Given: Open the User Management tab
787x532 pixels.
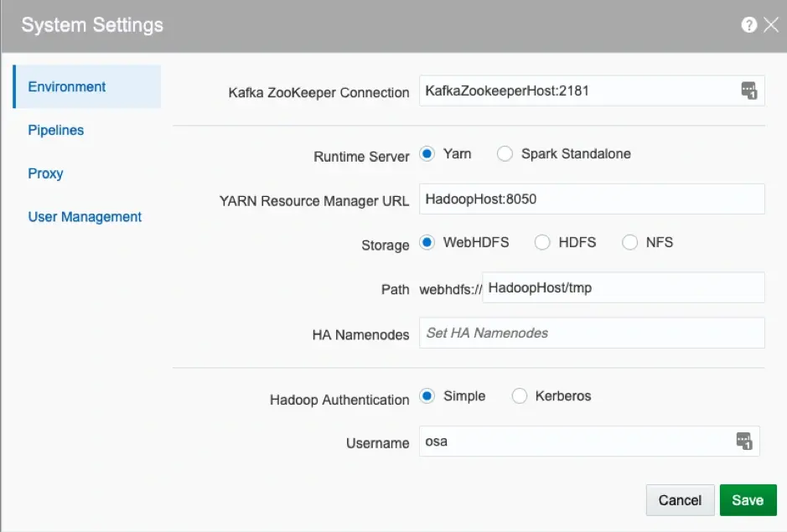Looking at the screenshot, I should tap(85, 217).
